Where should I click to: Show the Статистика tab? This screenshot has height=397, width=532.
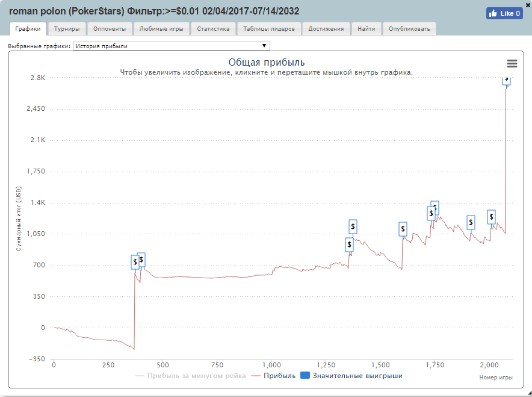pos(213,29)
